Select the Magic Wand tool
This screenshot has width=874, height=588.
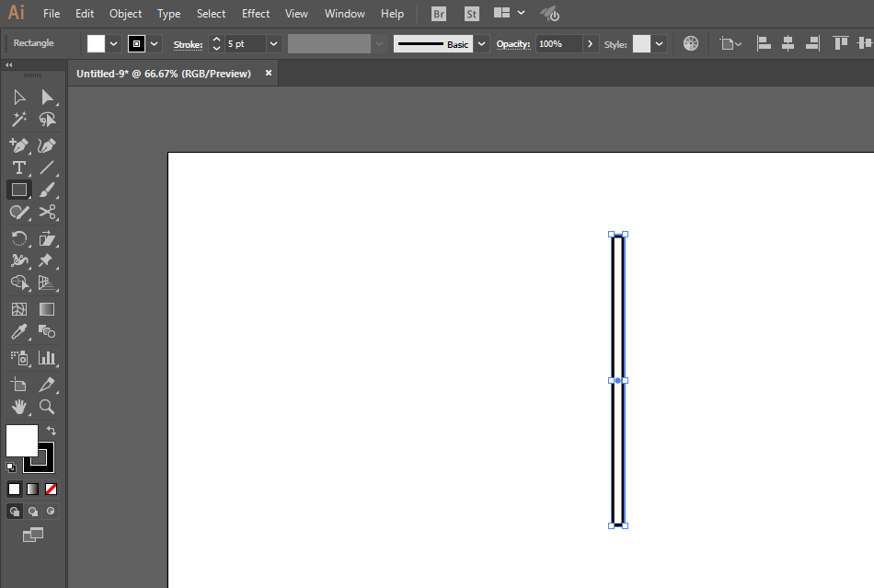(x=19, y=120)
